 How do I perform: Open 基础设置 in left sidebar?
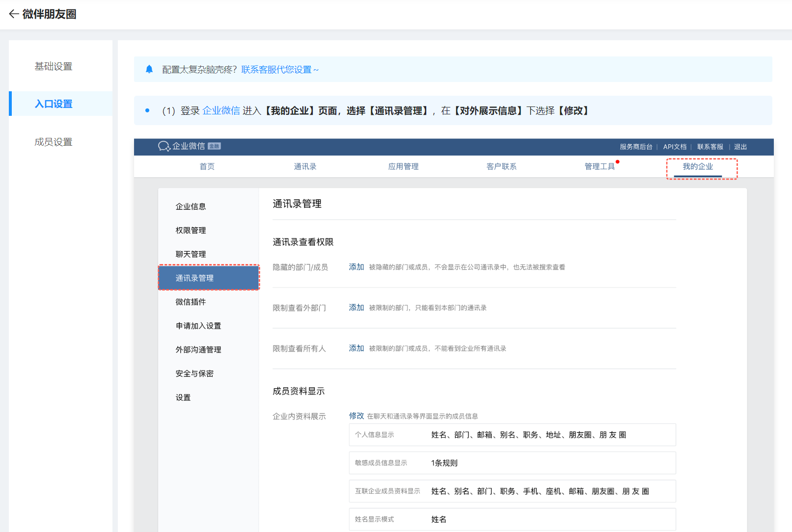tap(54, 66)
